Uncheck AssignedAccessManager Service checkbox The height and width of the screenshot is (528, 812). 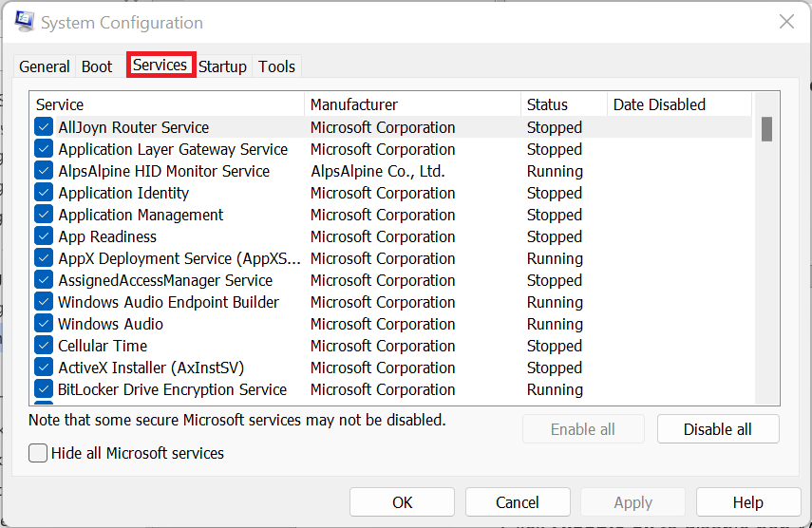point(44,280)
